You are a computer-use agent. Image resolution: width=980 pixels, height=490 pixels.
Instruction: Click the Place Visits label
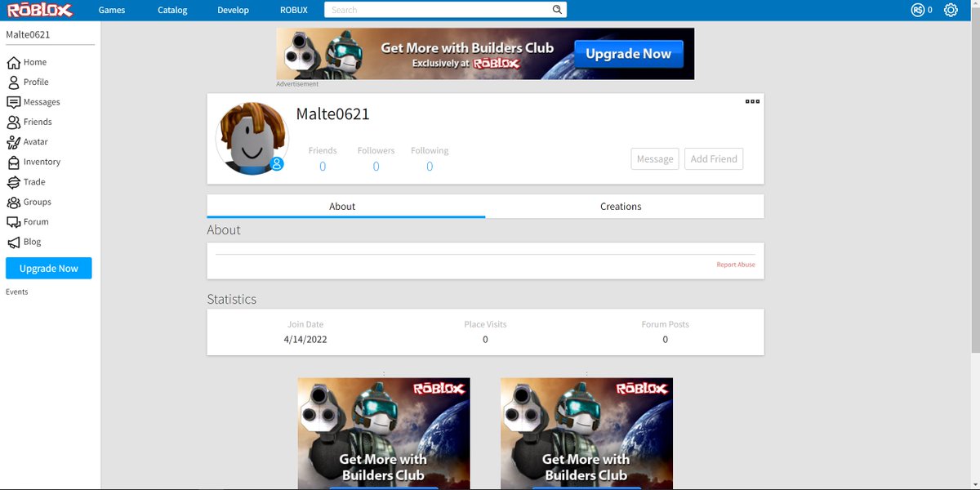pos(485,324)
